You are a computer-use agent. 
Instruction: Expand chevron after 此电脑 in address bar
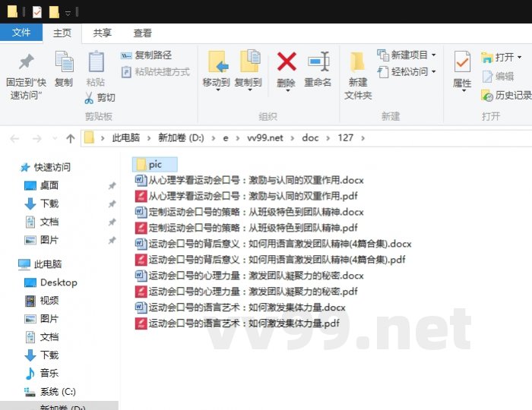(149, 138)
